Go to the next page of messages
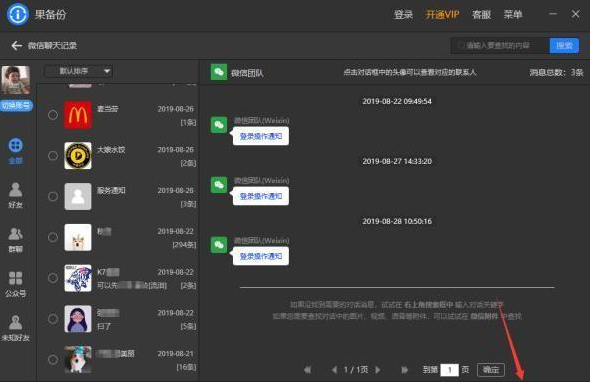Image resolution: width=590 pixels, height=382 pixels. (378, 370)
